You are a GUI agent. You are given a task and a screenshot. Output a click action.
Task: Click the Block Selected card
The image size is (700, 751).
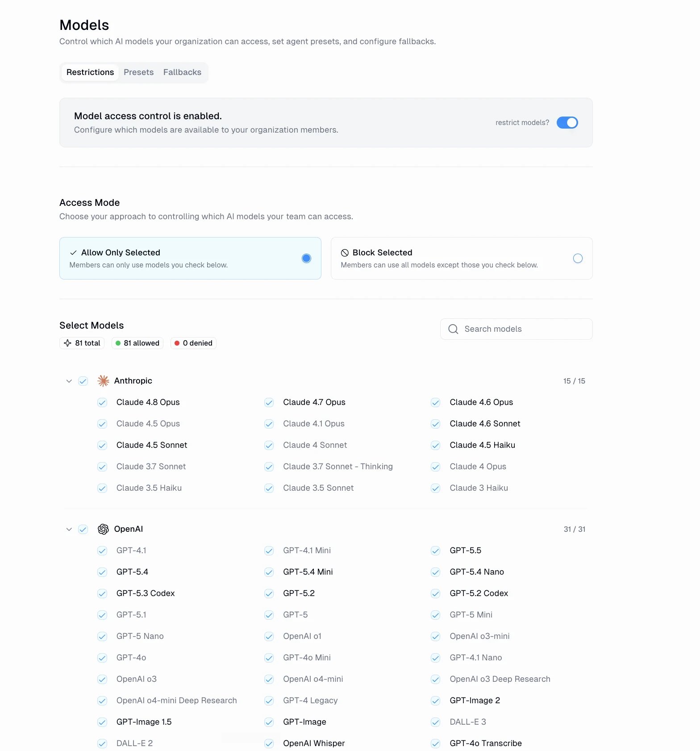click(x=462, y=258)
